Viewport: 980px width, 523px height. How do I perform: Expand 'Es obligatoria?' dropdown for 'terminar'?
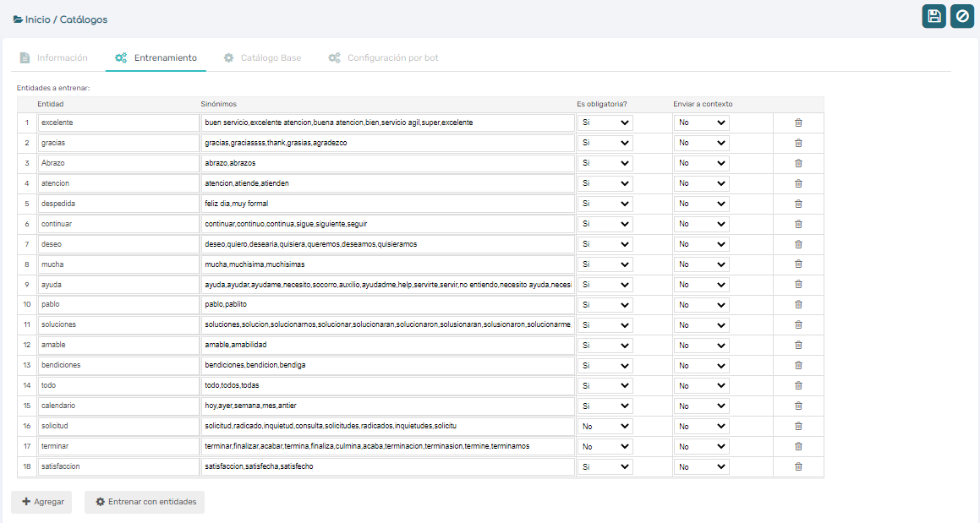605,447
